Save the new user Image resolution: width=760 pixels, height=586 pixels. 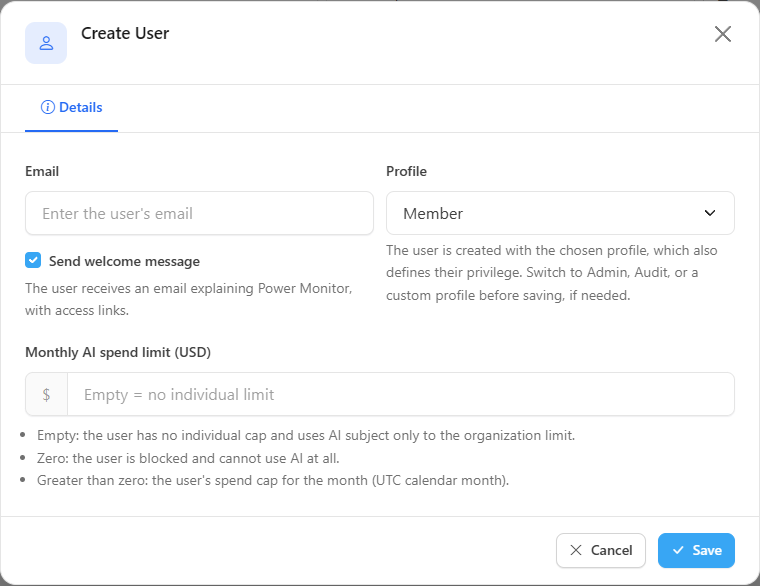(x=696, y=550)
